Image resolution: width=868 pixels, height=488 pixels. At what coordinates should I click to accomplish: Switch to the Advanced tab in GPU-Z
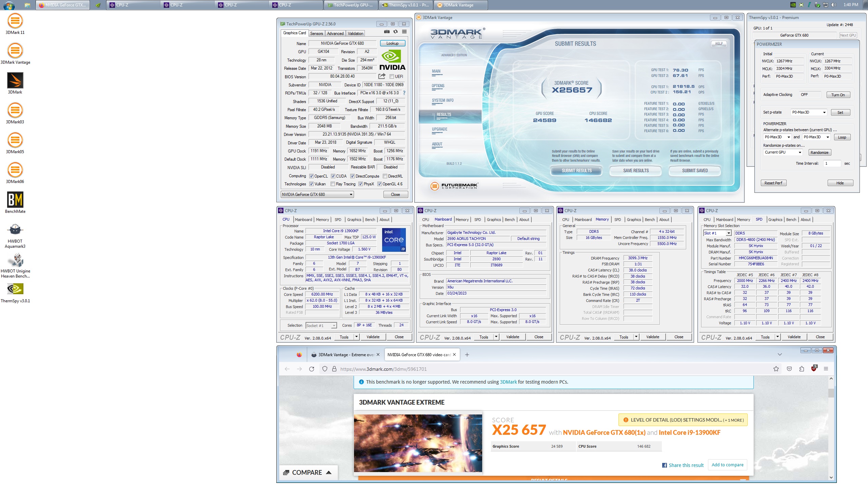point(335,34)
